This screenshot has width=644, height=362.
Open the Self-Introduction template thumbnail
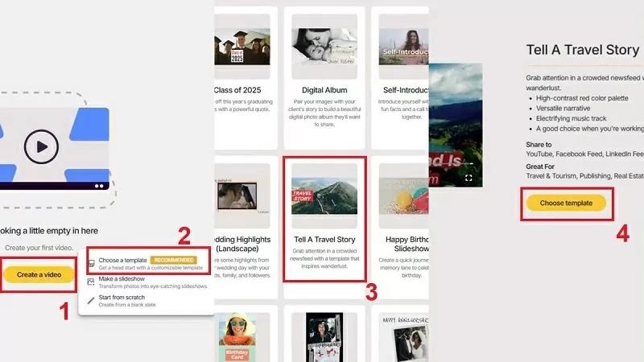coord(404,47)
